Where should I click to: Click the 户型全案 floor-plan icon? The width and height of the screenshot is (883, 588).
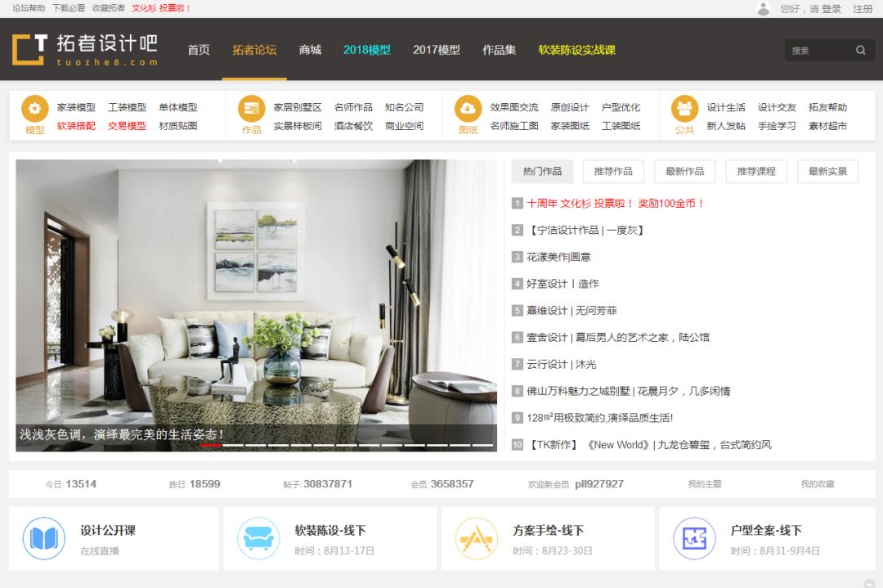point(693,537)
